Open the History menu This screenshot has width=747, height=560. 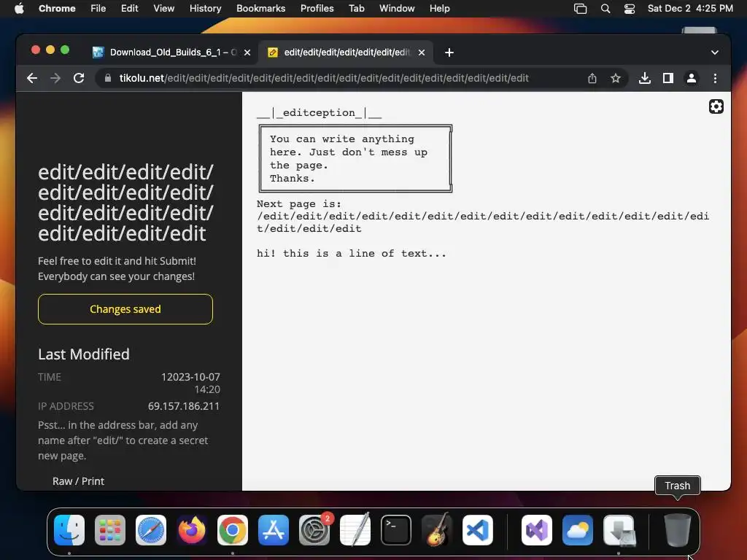pos(205,9)
